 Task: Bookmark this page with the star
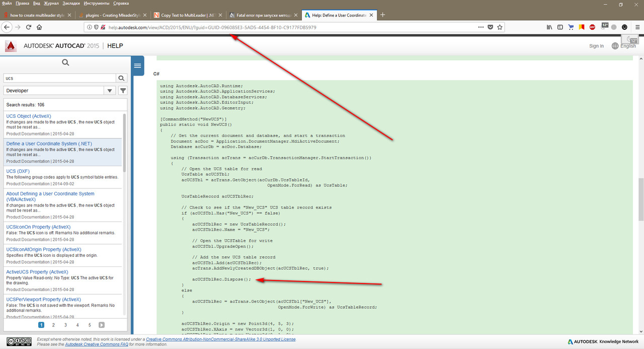coord(500,27)
